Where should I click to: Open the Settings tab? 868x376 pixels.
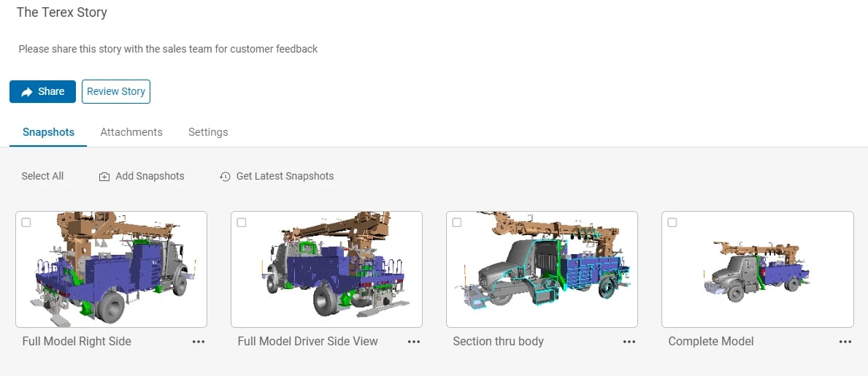(x=208, y=132)
